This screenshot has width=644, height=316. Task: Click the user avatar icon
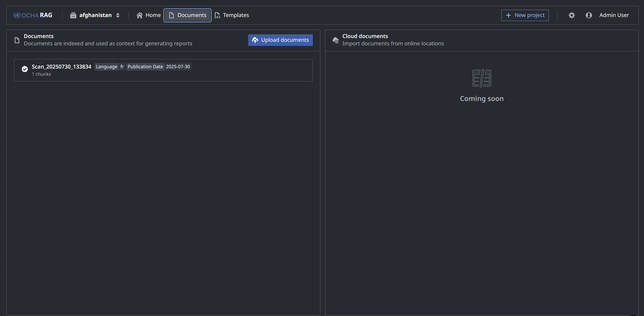point(589,15)
